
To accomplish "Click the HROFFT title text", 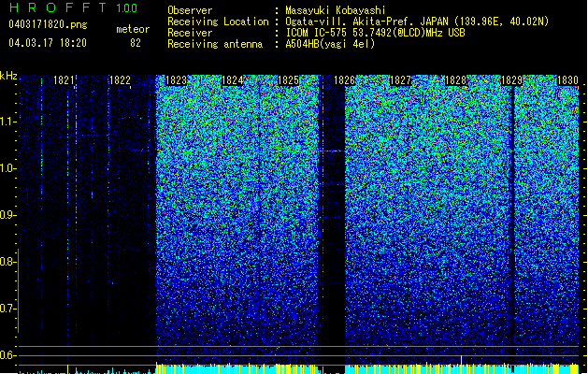I will coord(58,7).
